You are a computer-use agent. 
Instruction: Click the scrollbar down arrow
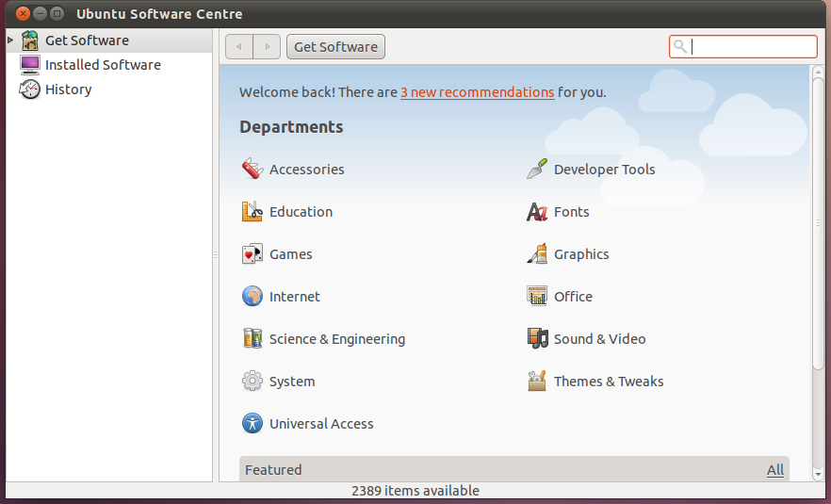[x=818, y=474]
